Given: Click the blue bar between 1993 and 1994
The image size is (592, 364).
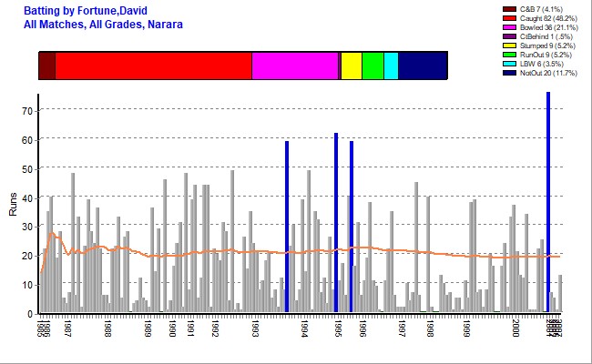Looking at the screenshot, I should tap(287, 227).
